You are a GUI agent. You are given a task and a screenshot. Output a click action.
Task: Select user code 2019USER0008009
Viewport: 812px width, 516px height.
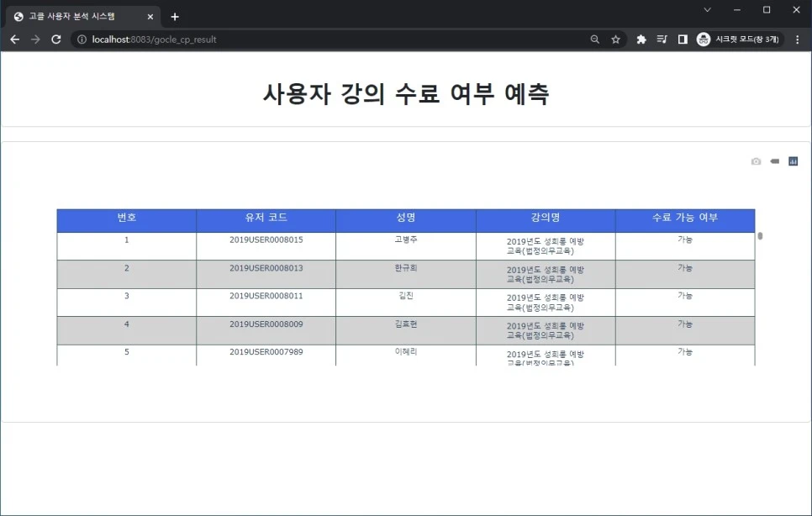click(x=266, y=324)
